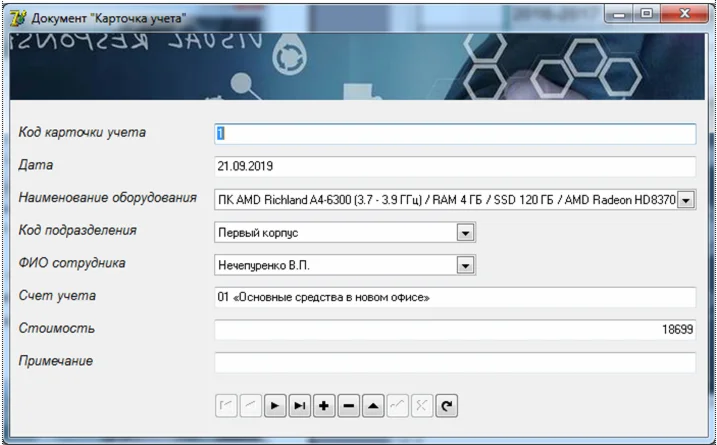Image resolution: width=717 pixels, height=445 pixels.
Task: Click the Счет учета input field
Action: [x=455, y=297]
